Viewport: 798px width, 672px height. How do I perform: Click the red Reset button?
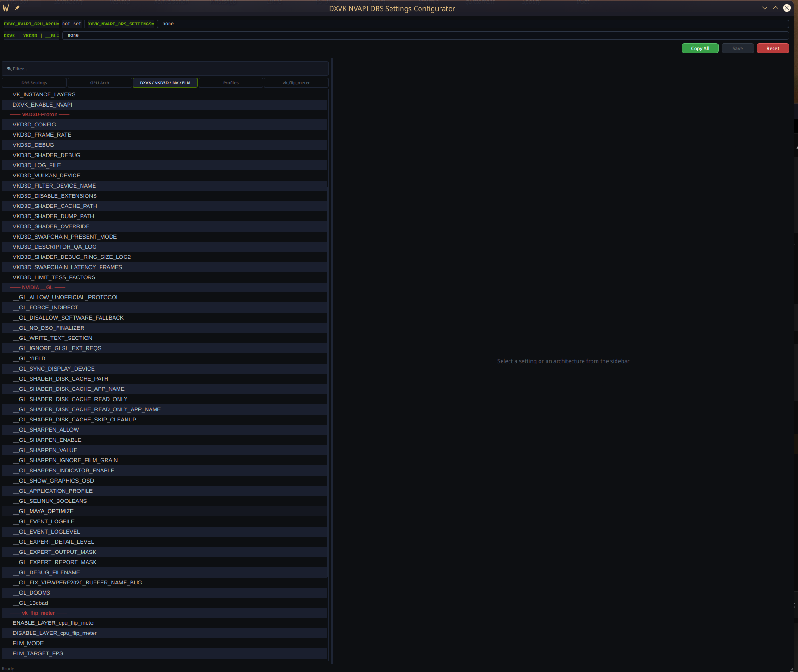773,48
